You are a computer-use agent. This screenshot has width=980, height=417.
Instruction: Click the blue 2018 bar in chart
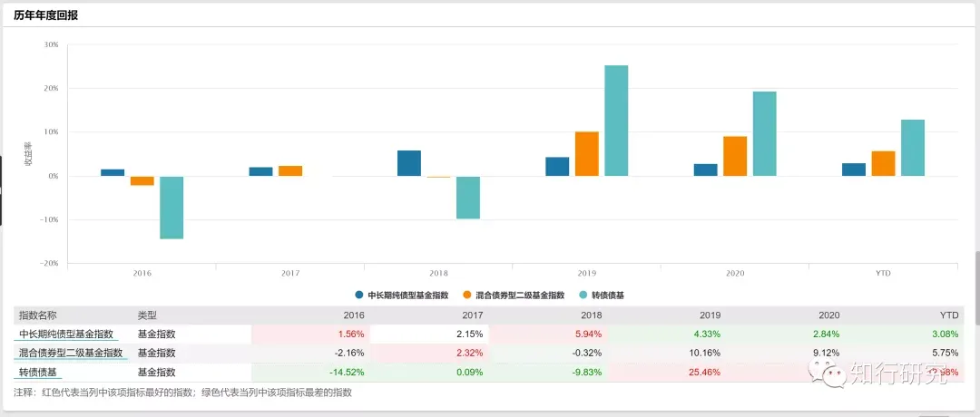[409, 163]
